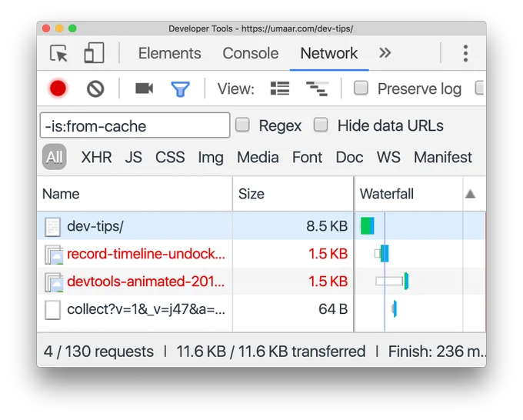Screen dimensions: 523x420
Task: Activate the inspect element picker icon
Action: point(58,53)
